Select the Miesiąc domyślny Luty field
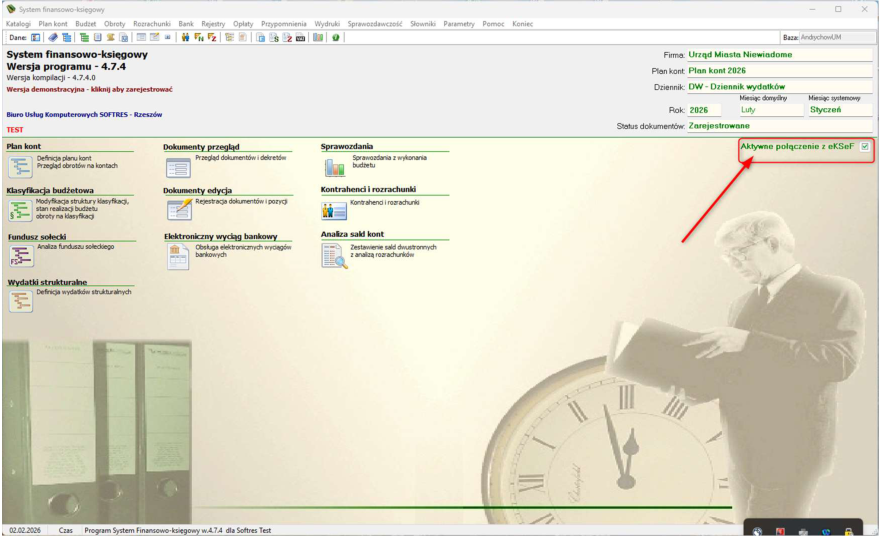 point(771,110)
